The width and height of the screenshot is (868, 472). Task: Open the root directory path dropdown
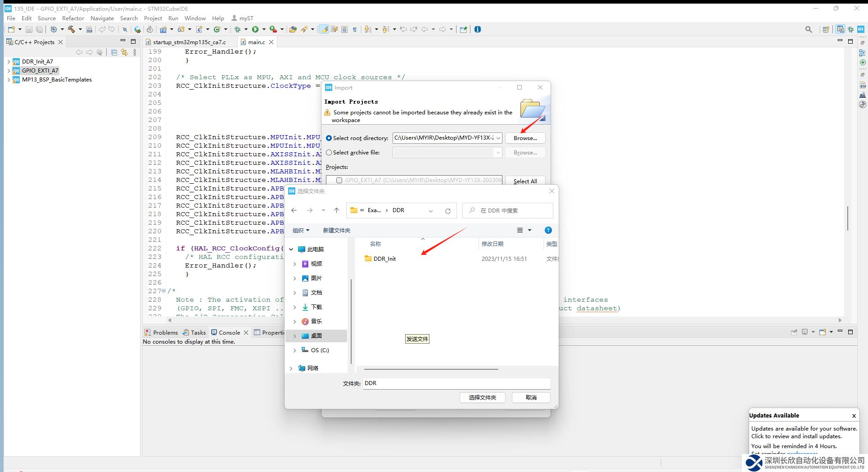point(498,138)
